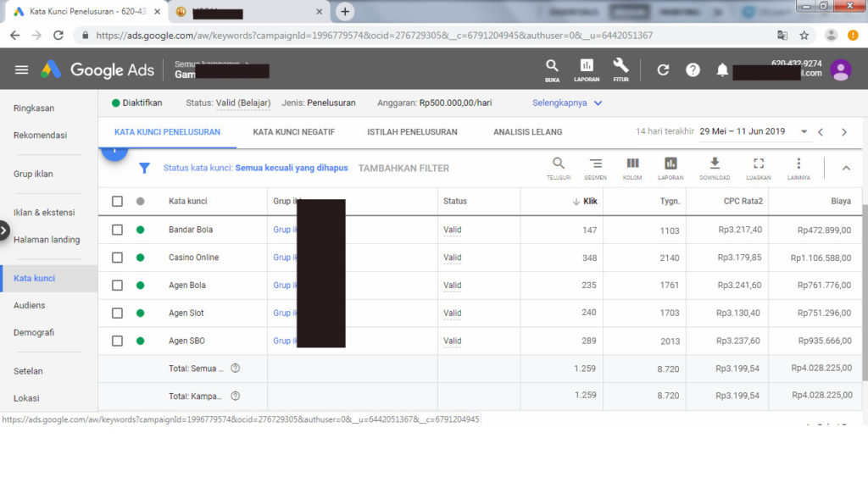Sort by Klik column header

(x=585, y=202)
